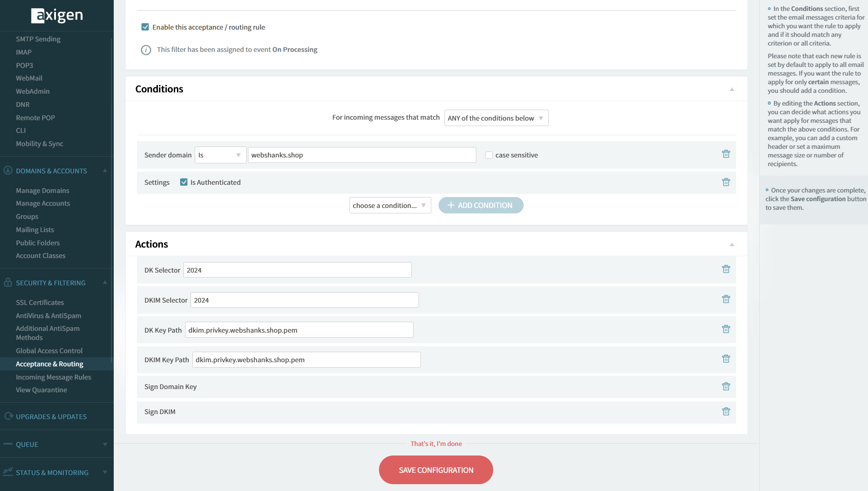Delete the Is Authenticated settings row
The width and height of the screenshot is (868, 491).
click(x=726, y=182)
